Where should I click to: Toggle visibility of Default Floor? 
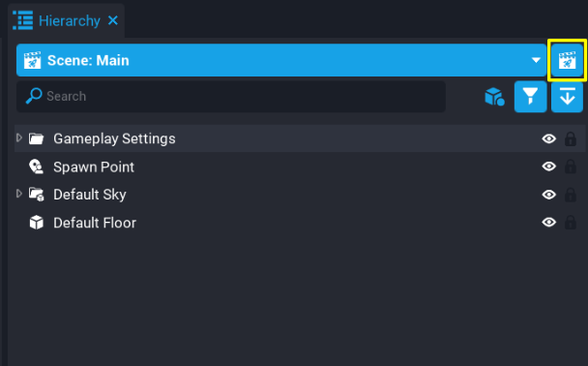[549, 223]
